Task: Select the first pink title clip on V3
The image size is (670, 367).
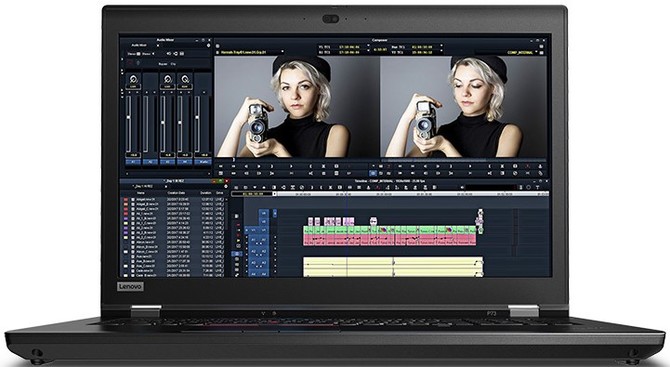Action: click(x=311, y=221)
